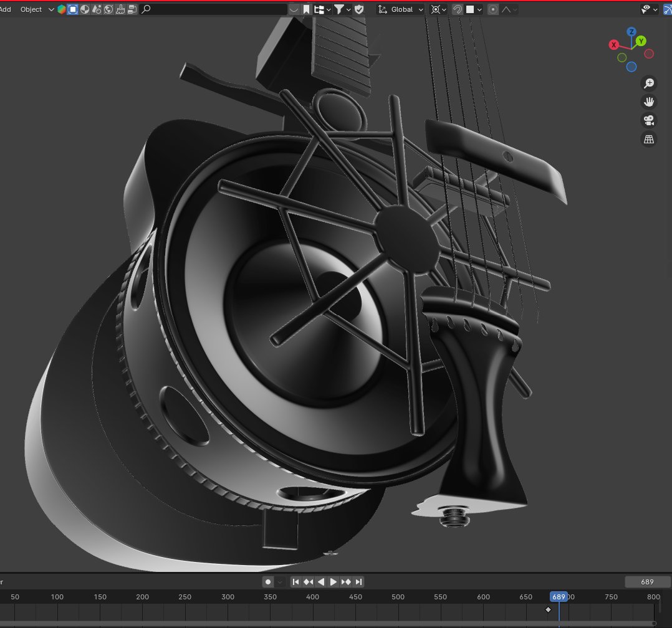This screenshot has height=628, width=672.
Task: Open the search tool in the viewport header
Action: pos(146,9)
